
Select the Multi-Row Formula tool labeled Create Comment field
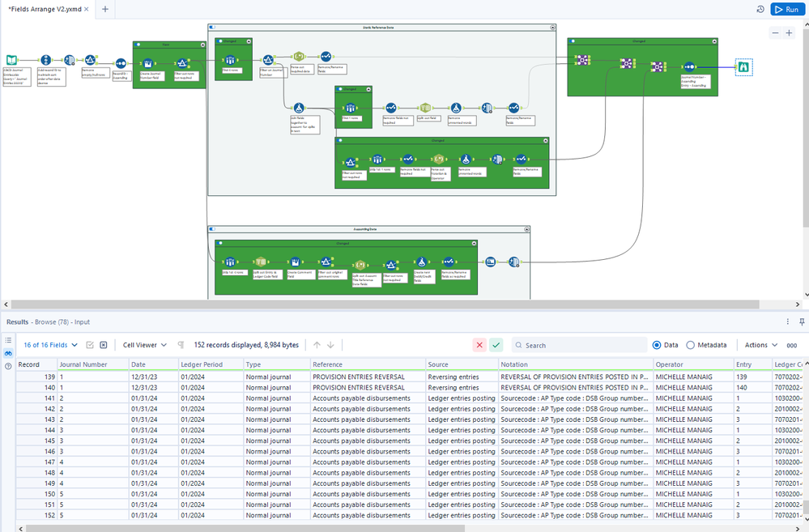295,262
